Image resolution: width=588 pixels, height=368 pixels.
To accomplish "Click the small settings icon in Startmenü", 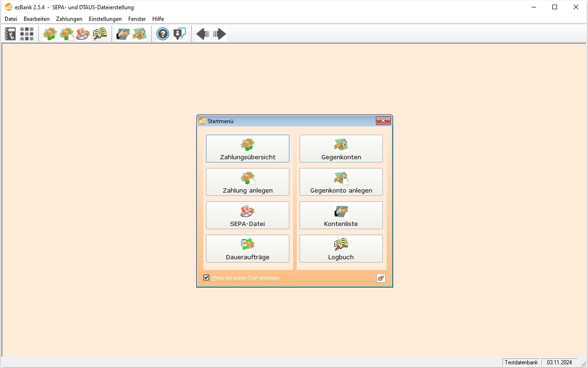I will coord(381,278).
